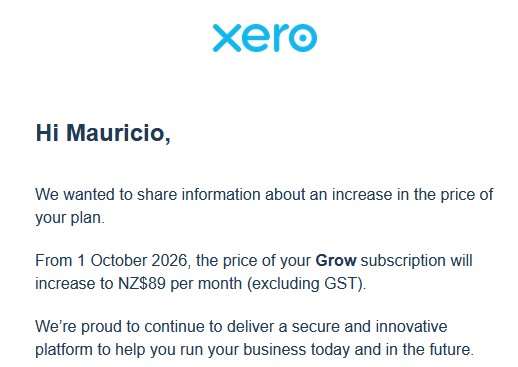
Task: Click the date '1 October 2026'
Action: [x=132, y=260]
